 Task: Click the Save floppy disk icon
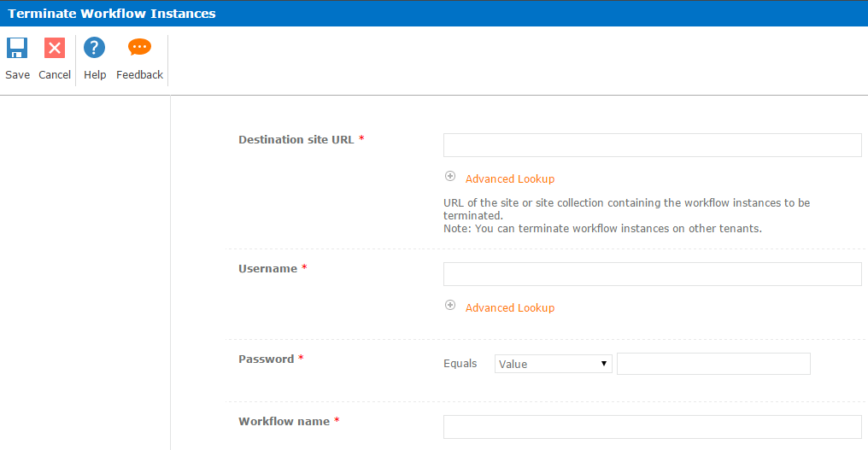pos(17,49)
